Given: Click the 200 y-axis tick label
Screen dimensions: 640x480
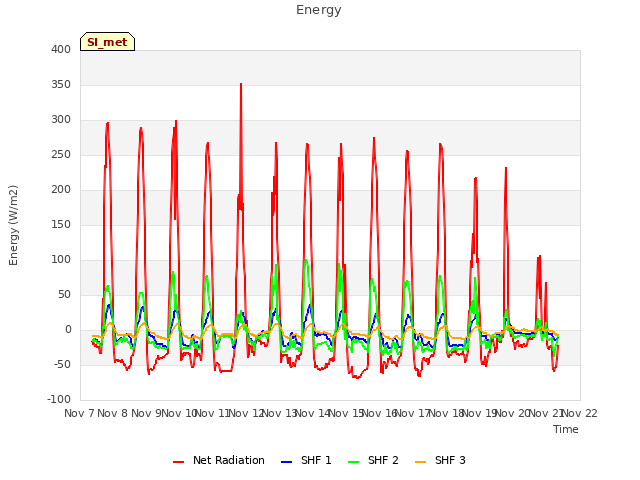Looking at the screenshot, I should point(61,190).
